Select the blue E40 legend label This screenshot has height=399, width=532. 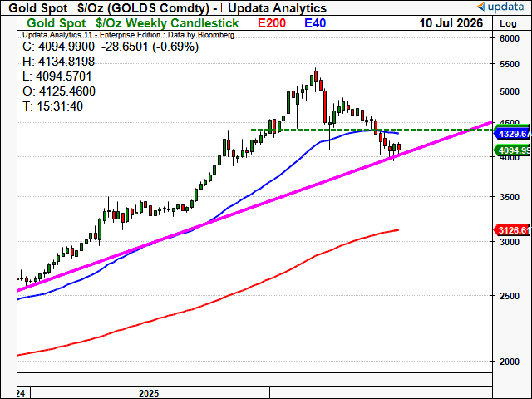point(315,23)
